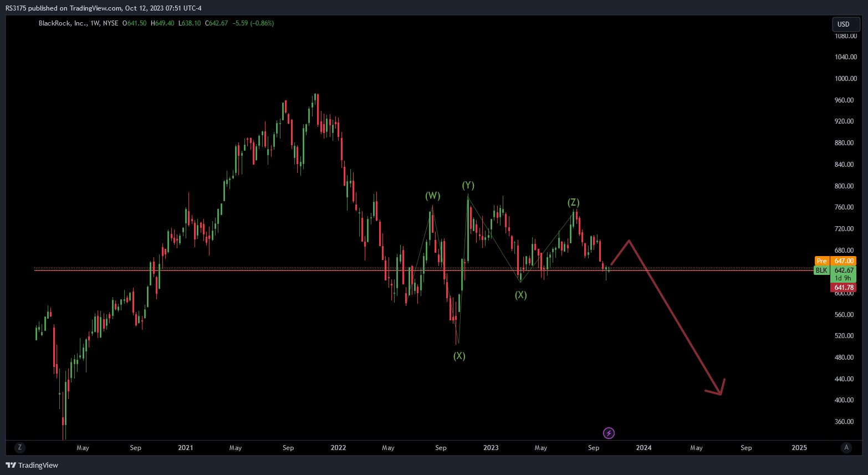Click the 400.00 price axis label
Screen dimensions: 868x475
[844, 400]
